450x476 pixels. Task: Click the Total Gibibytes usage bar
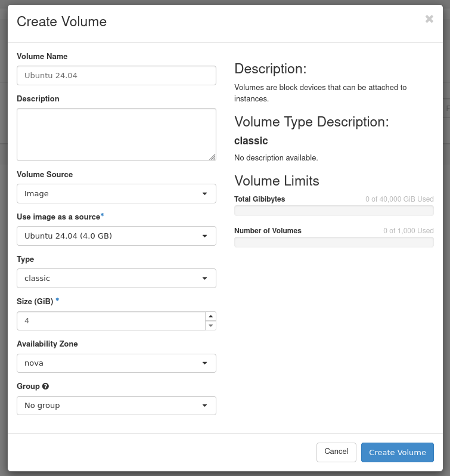[334, 211]
